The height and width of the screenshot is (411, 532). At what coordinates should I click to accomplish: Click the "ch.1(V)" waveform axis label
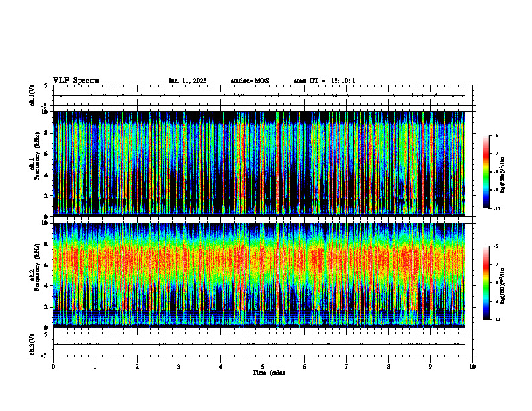pyautogui.click(x=32, y=95)
